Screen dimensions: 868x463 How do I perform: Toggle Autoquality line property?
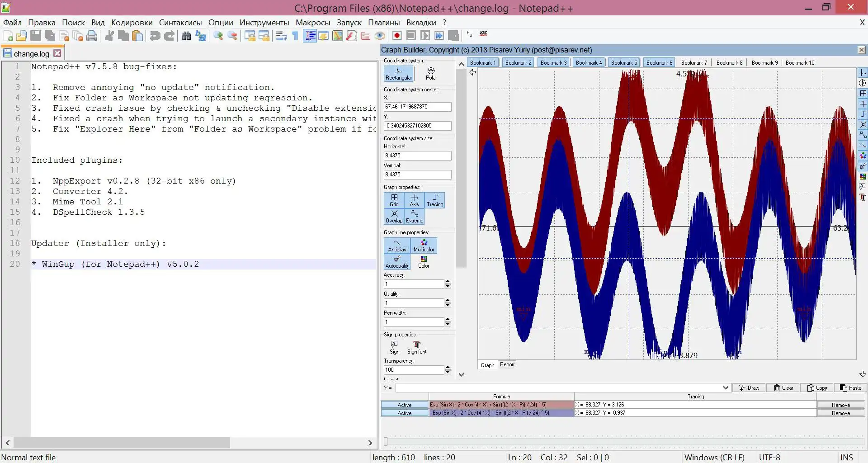(x=397, y=262)
